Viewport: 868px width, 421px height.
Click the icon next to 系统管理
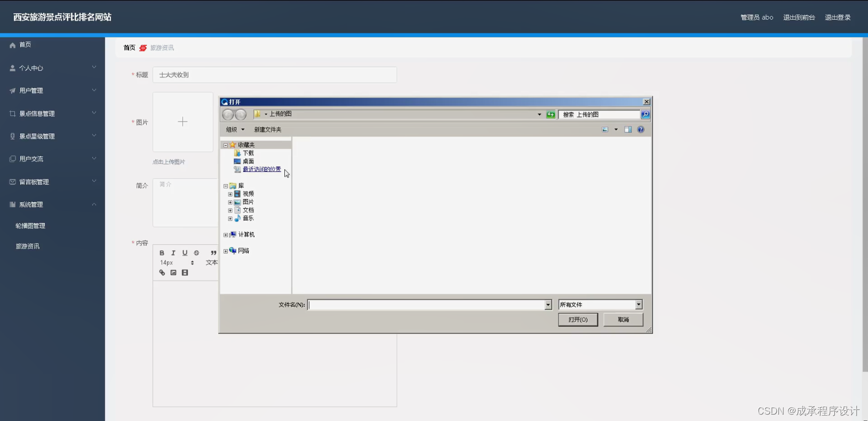pyautogui.click(x=12, y=204)
